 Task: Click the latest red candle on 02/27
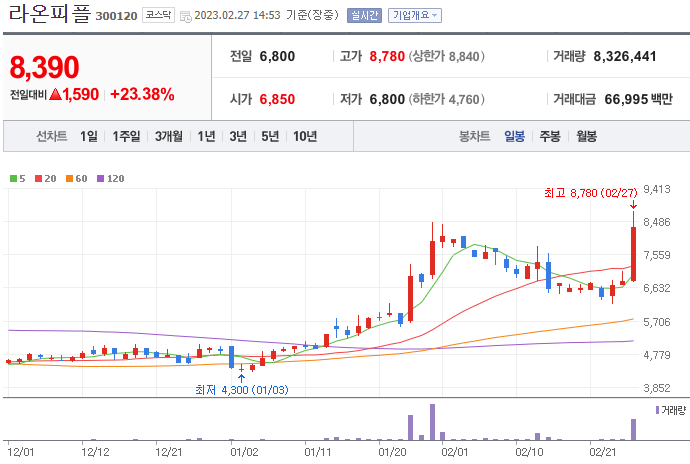coord(633,253)
